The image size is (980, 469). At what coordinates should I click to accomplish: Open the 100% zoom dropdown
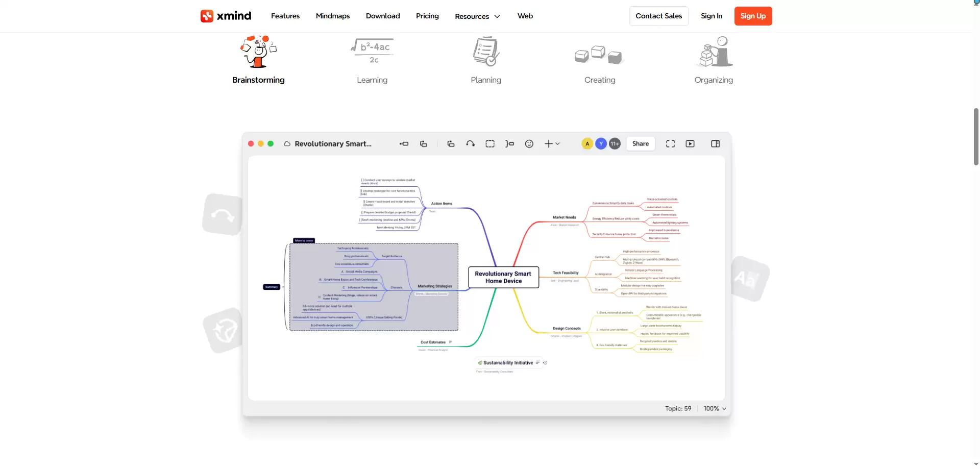[x=715, y=409]
